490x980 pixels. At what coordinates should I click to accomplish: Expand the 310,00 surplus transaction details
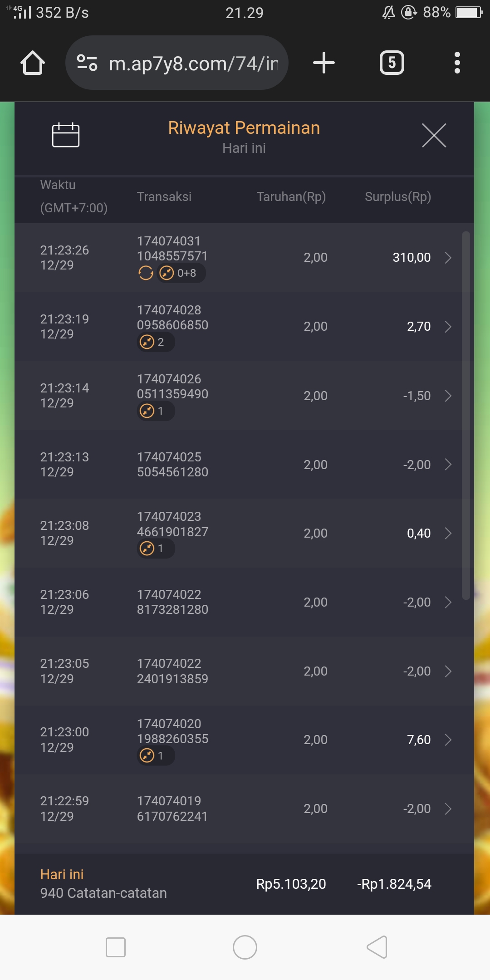(x=448, y=258)
